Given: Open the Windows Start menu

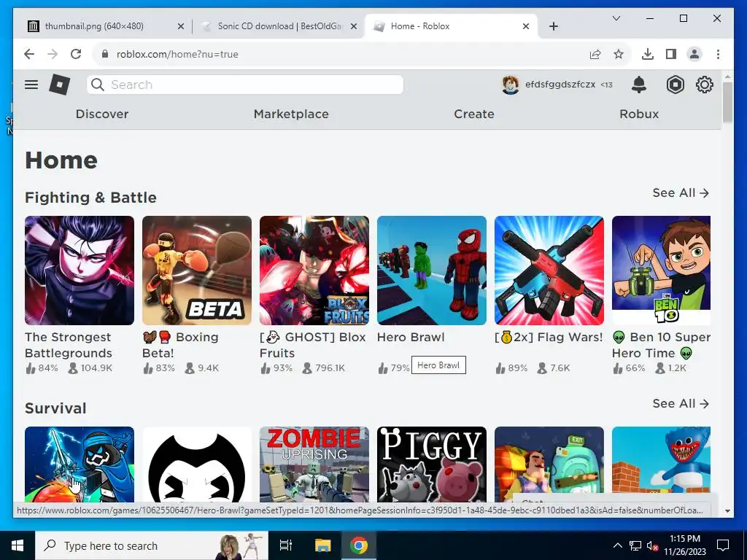Looking at the screenshot, I should (x=18, y=545).
